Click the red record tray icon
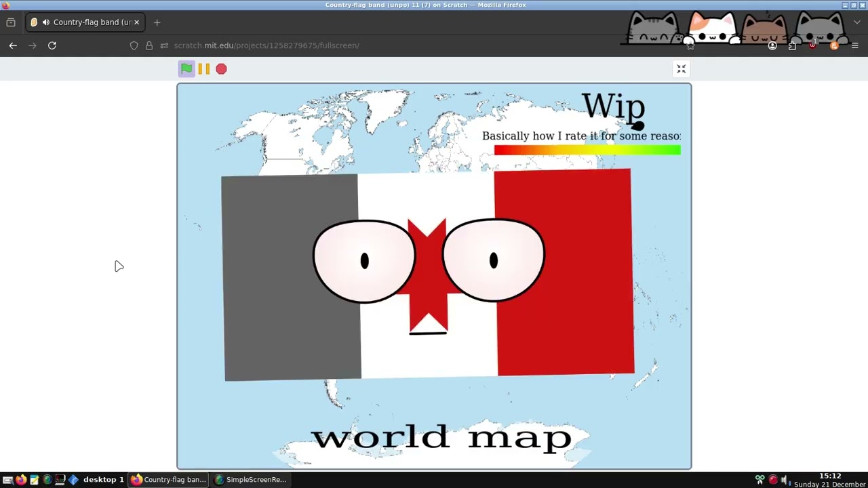The image size is (868, 488). [773, 480]
